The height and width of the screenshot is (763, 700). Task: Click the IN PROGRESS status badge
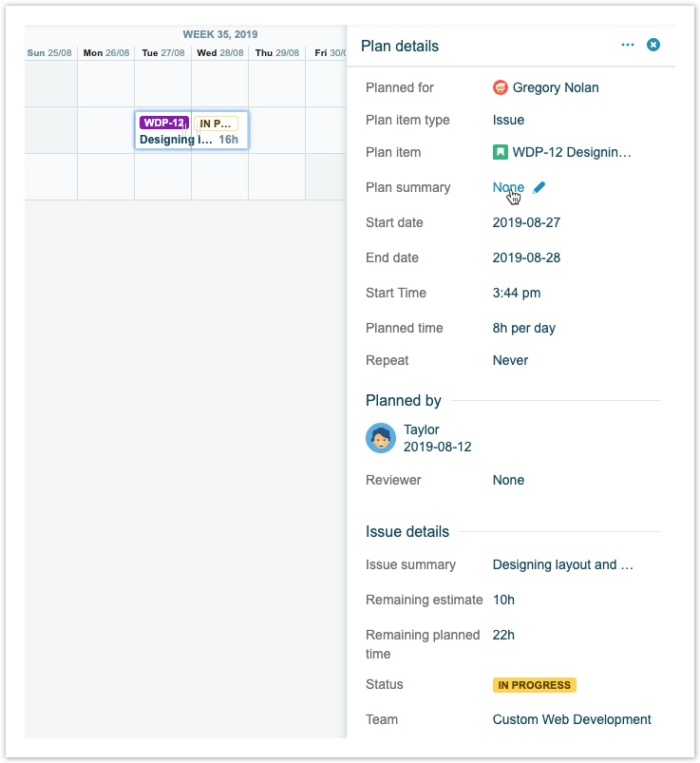534,685
